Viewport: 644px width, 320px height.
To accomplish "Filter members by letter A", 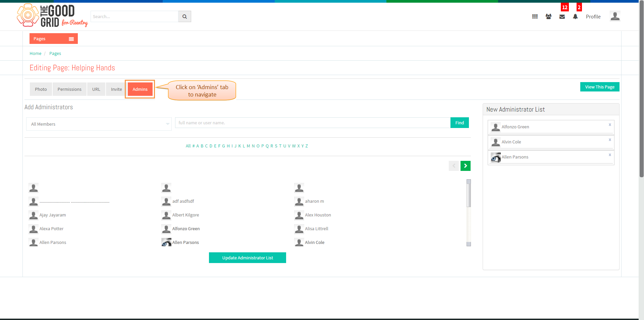I will [x=198, y=146].
